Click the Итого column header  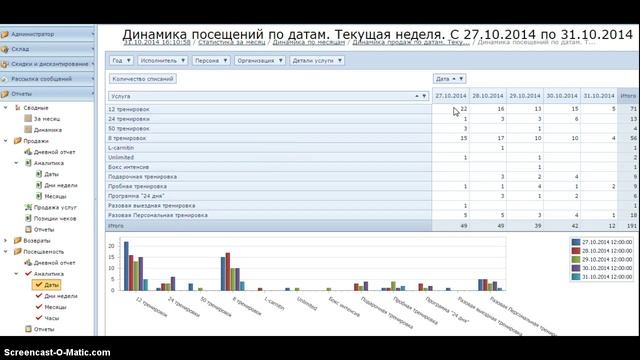pyautogui.click(x=628, y=96)
